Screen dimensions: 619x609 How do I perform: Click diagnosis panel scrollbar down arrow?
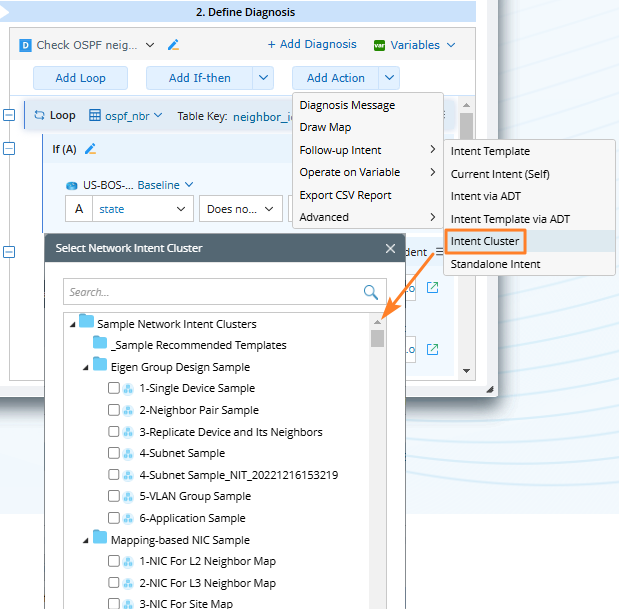click(466, 371)
